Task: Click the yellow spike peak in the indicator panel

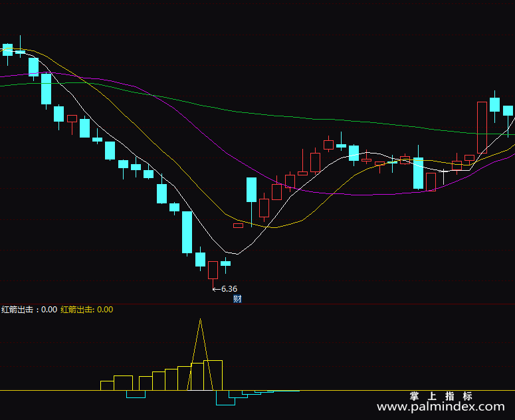Action: pos(200,320)
